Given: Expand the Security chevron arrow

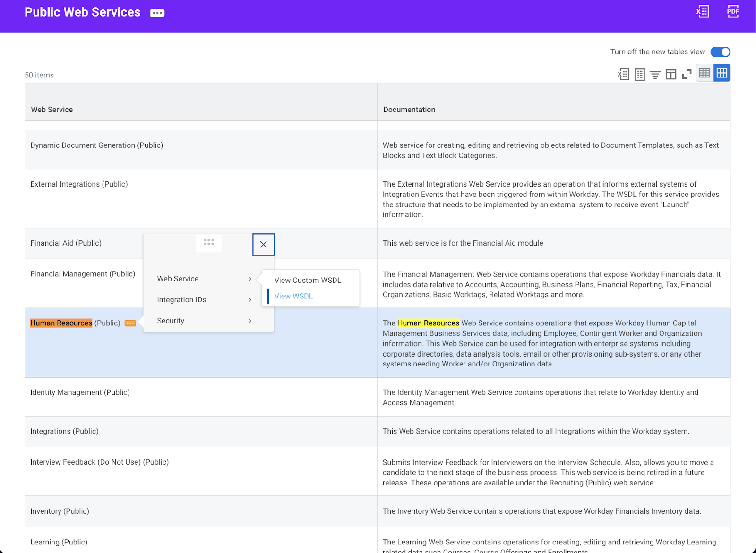Looking at the screenshot, I should coord(250,321).
